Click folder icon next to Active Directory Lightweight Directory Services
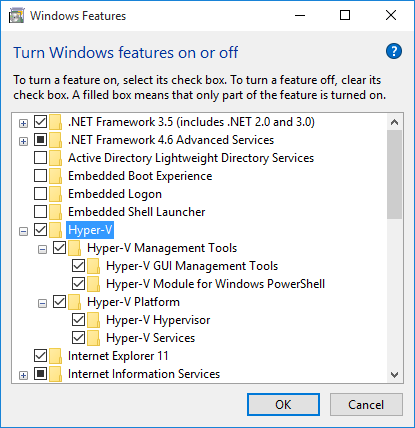Image resolution: width=415 pixels, height=428 pixels. point(56,158)
